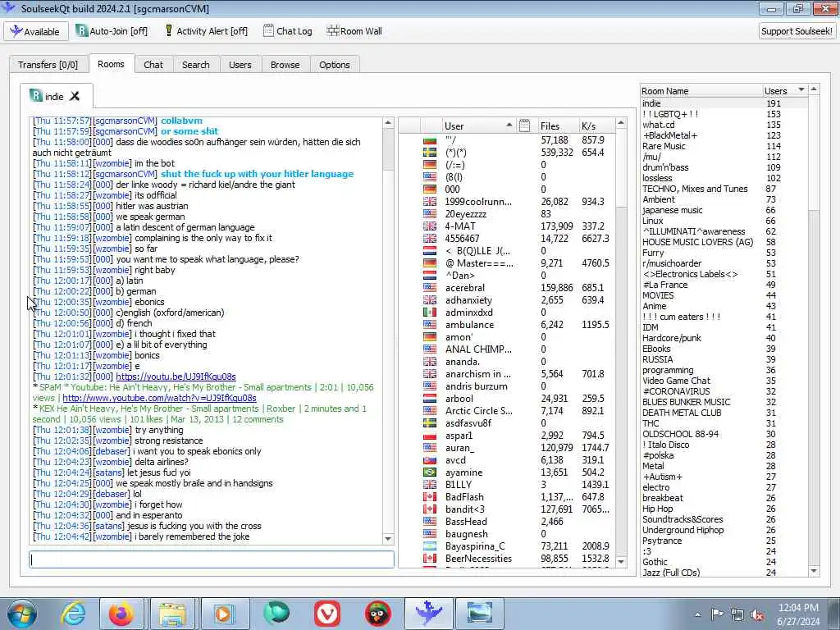The height and width of the screenshot is (630, 840).
Task: Show hidden tray icons arrow
Action: coord(697,615)
